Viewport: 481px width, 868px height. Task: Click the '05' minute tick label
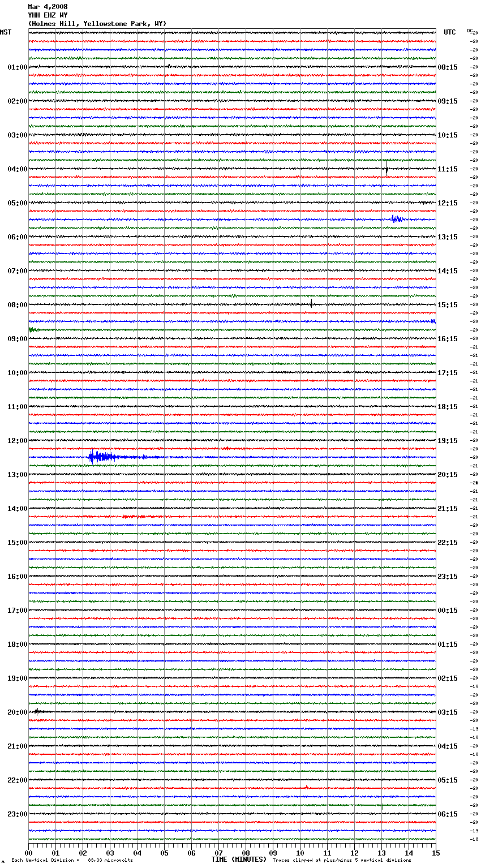(164, 853)
